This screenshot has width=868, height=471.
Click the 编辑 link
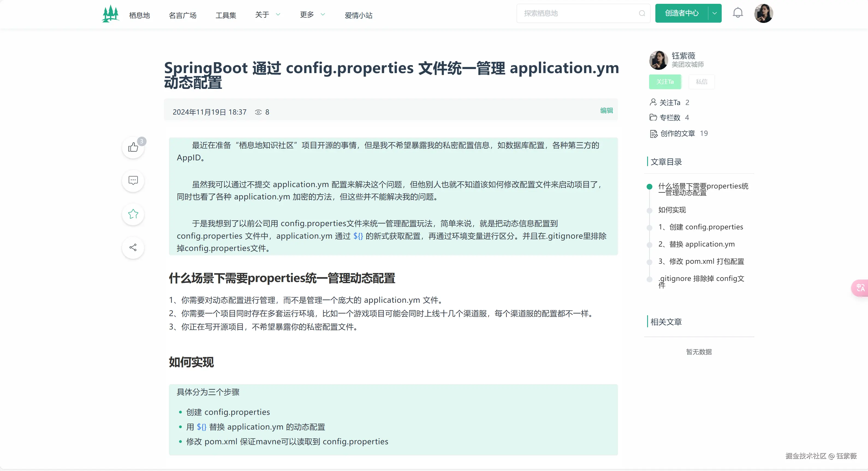[x=606, y=110]
